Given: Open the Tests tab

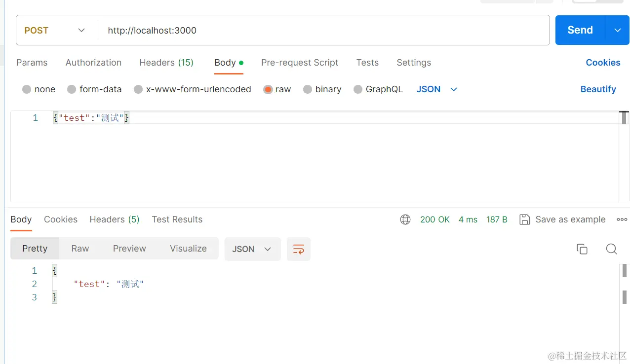Looking at the screenshot, I should pos(367,63).
